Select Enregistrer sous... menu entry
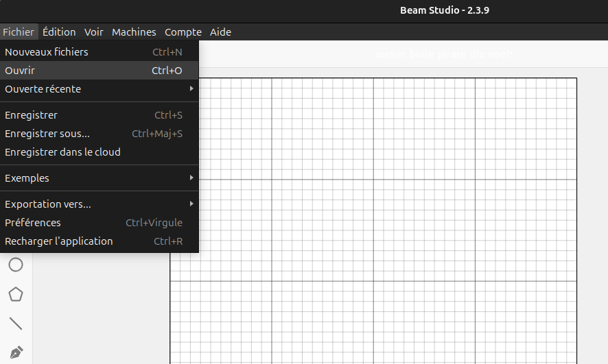This screenshot has width=608, height=364. coord(47,134)
